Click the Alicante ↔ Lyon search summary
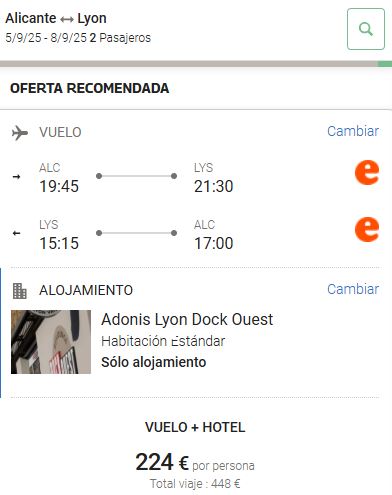 coord(56,18)
